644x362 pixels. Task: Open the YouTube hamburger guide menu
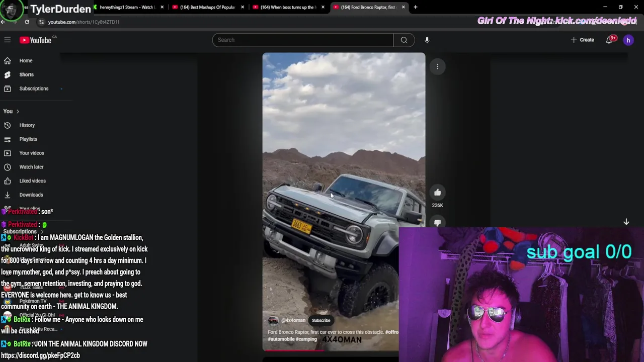[8, 40]
